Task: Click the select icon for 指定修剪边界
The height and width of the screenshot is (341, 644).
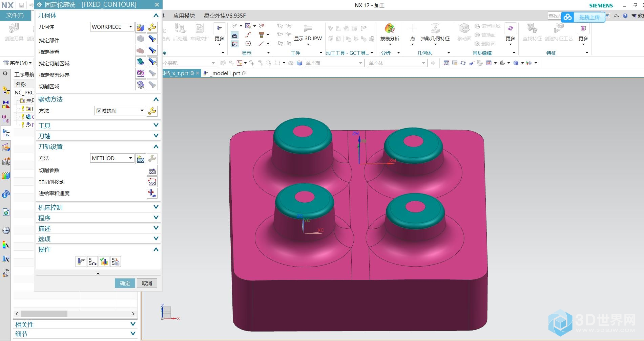Action: tap(141, 73)
